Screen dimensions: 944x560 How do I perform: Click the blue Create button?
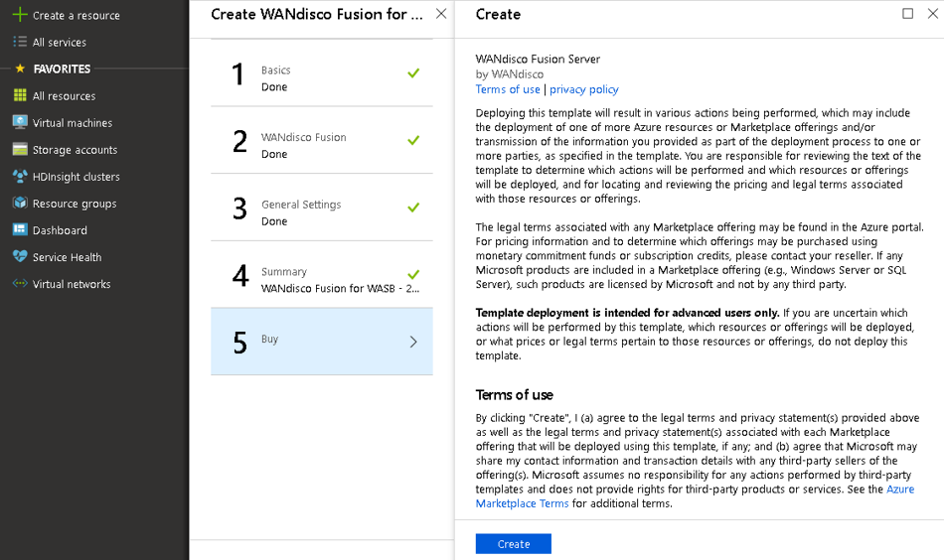[514, 544]
